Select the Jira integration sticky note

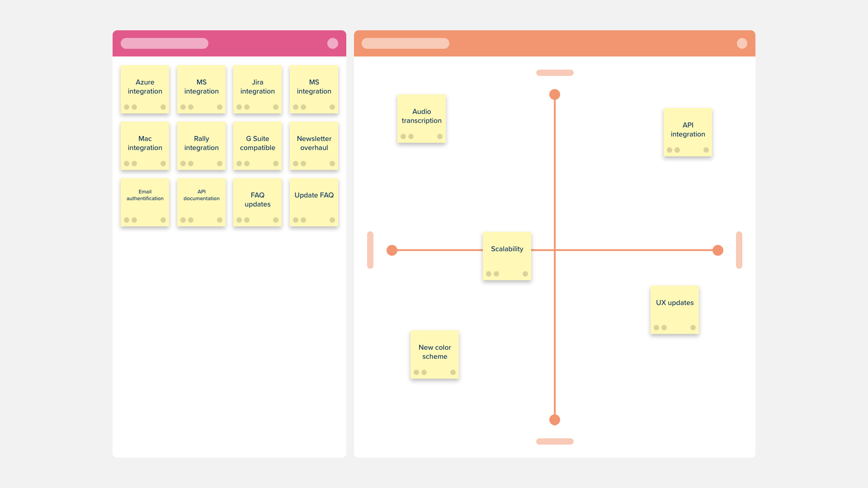click(257, 89)
